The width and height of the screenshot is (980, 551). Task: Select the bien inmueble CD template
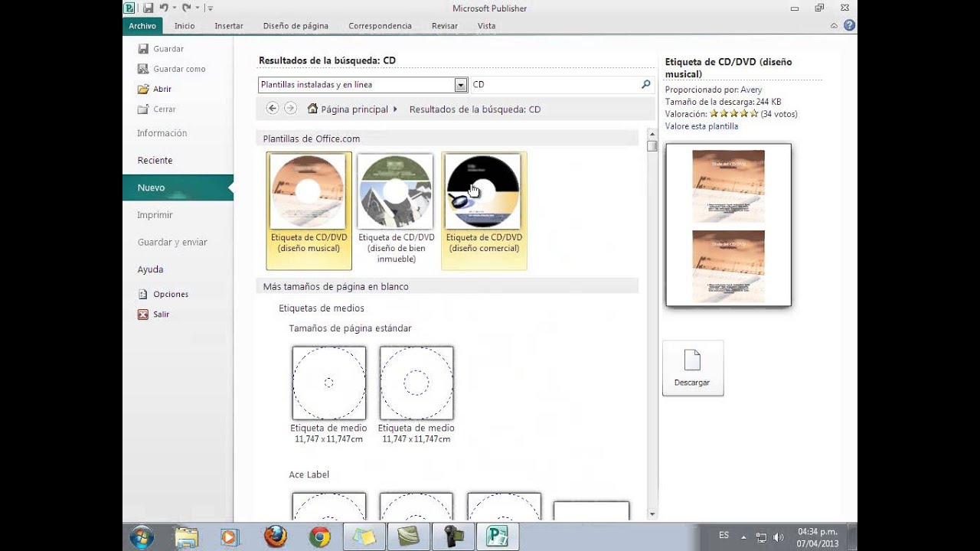(396, 210)
